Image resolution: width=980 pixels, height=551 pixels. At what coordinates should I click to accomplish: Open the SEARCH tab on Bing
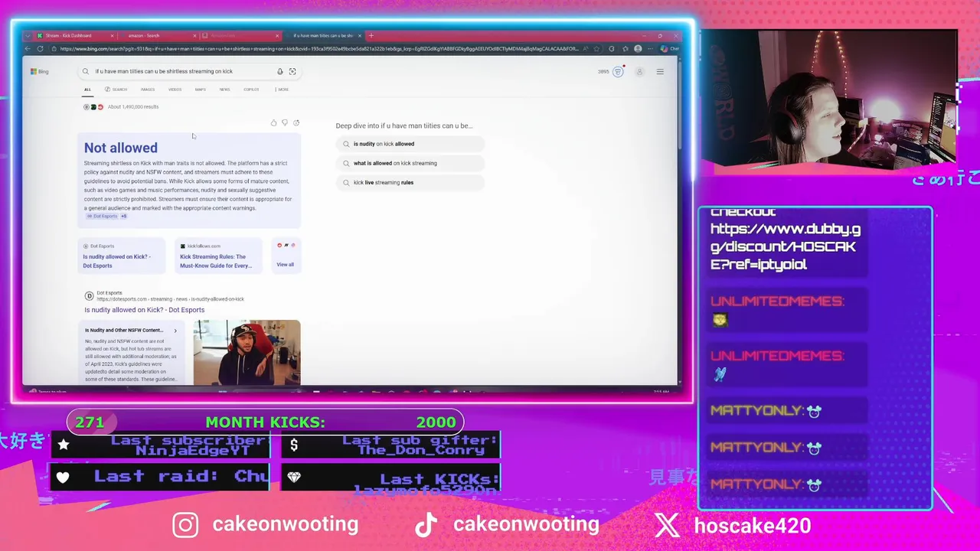116,90
